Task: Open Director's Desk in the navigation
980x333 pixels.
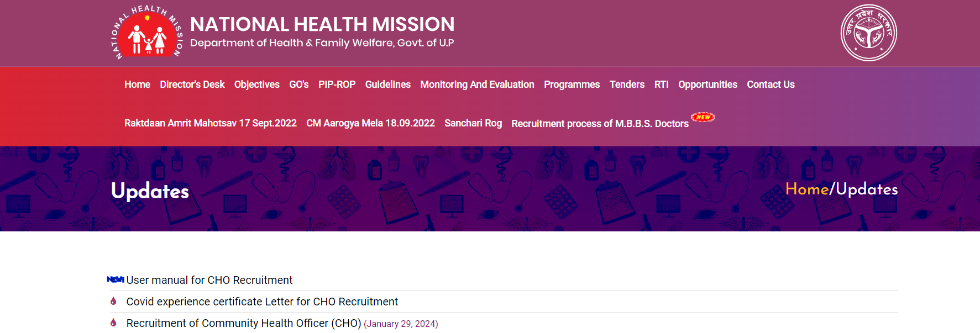Action: pos(192,84)
